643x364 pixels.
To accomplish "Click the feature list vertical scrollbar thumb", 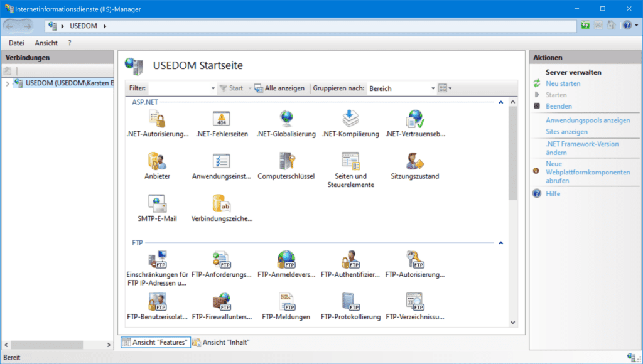I will point(512,153).
